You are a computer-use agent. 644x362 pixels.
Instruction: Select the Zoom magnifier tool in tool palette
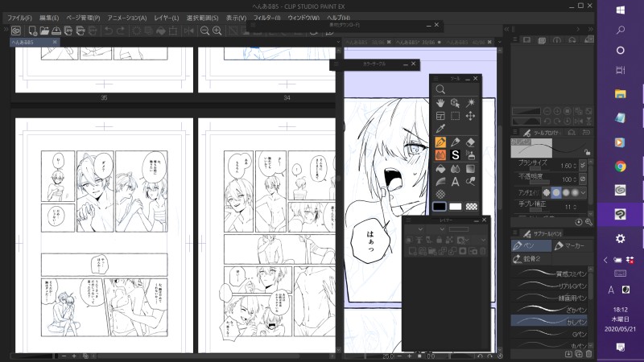(x=440, y=89)
